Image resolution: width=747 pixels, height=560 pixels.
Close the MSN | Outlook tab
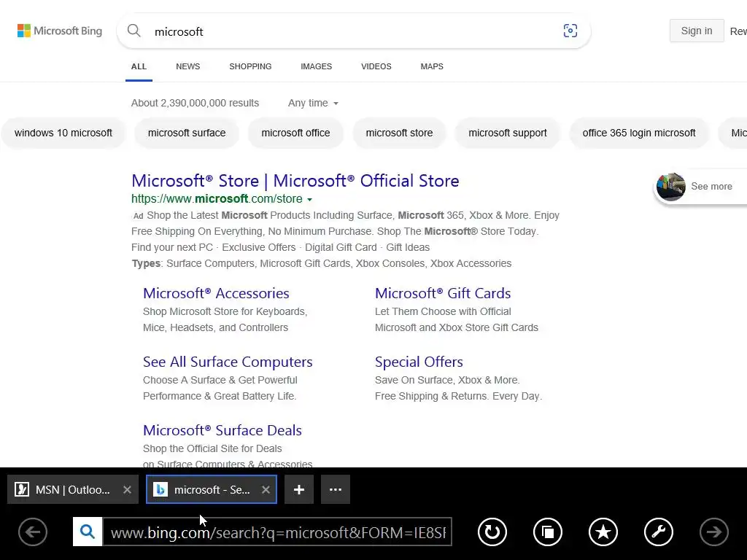127,490
